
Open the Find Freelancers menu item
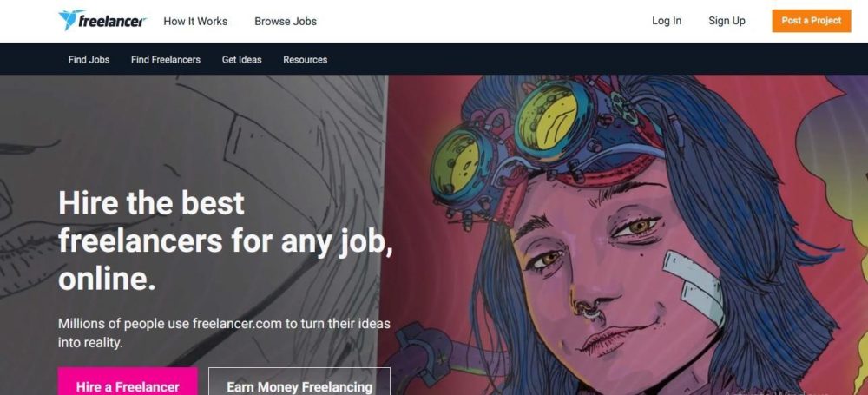166,59
